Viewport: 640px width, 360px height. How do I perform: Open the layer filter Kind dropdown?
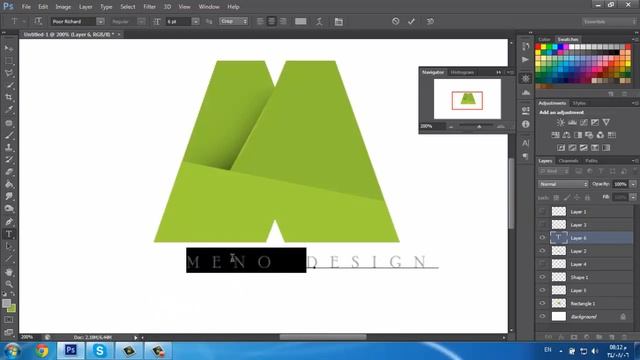coord(555,171)
